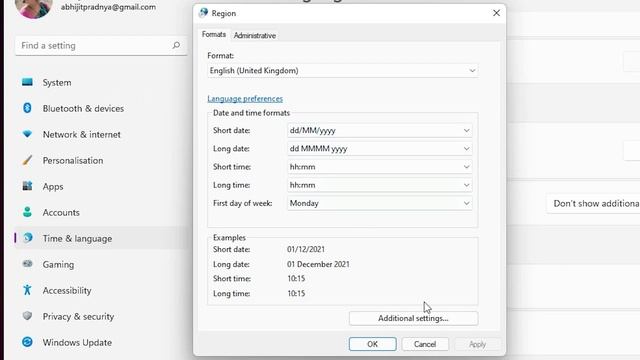Click the Apps icon in sidebar

coord(27,186)
